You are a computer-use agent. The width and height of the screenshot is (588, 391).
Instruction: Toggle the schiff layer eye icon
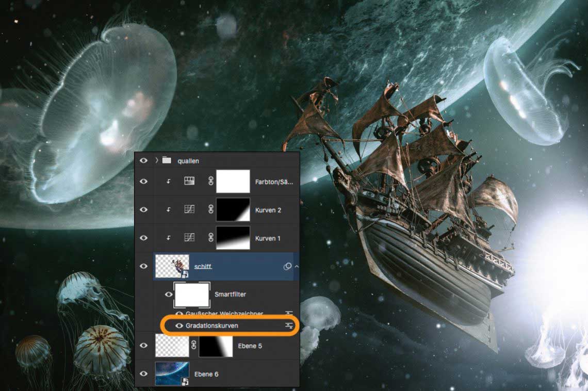click(143, 266)
